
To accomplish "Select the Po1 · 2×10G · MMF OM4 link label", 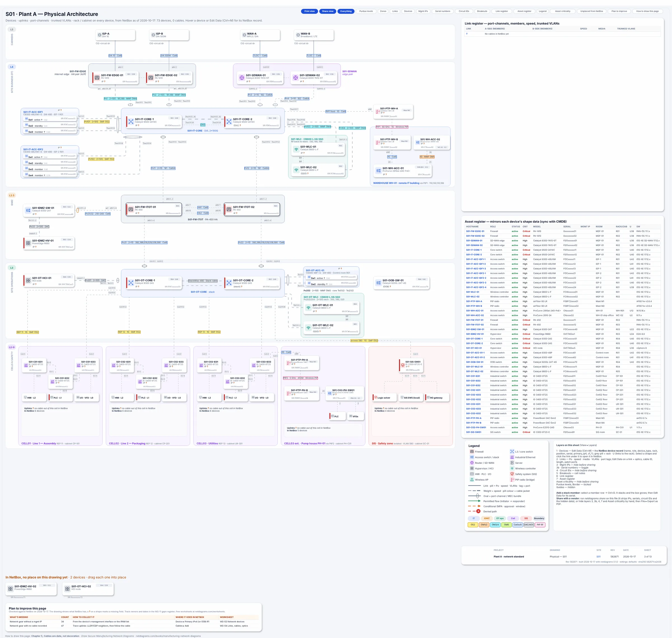I will (120, 99).
